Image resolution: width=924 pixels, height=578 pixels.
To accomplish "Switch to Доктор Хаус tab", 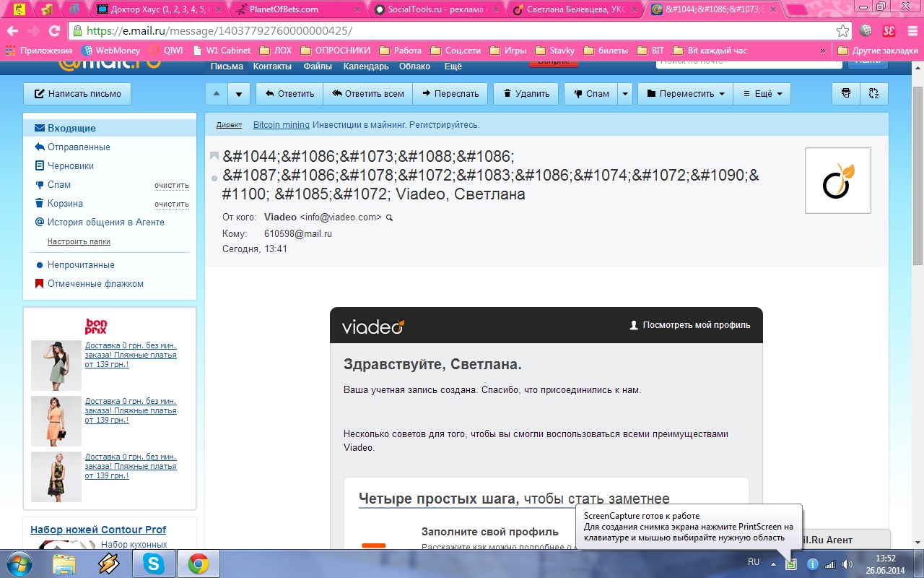I will click(160, 9).
